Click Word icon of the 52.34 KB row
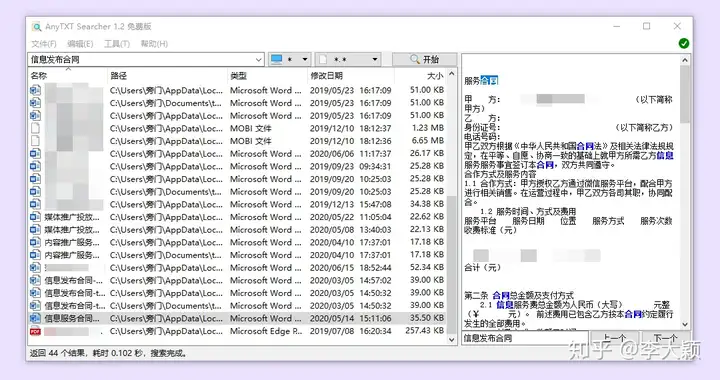 [x=35, y=268]
